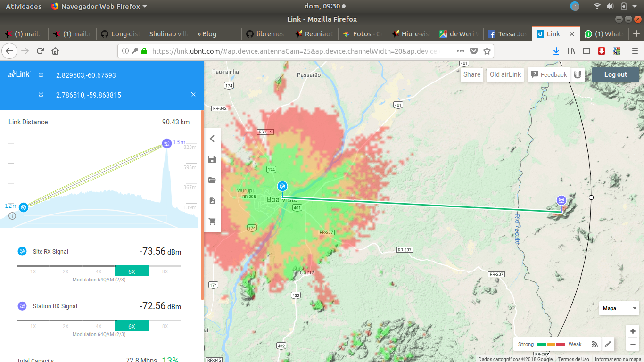The height and width of the screenshot is (362, 644).
Task: Click the save link floppy icon
Action: pos(212,159)
